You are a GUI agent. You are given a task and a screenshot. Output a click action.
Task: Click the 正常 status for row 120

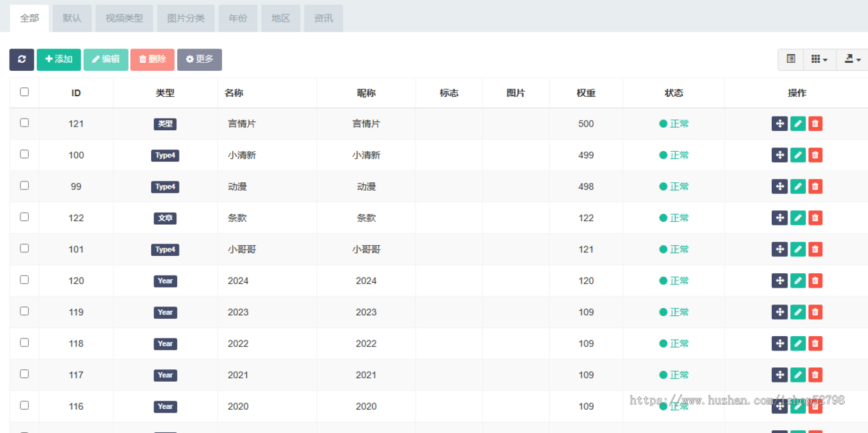[674, 280]
